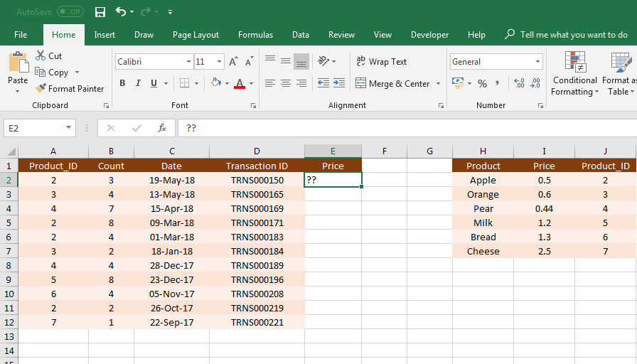The height and width of the screenshot is (364, 637).
Task: Select column E header
Action: pyautogui.click(x=333, y=151)
